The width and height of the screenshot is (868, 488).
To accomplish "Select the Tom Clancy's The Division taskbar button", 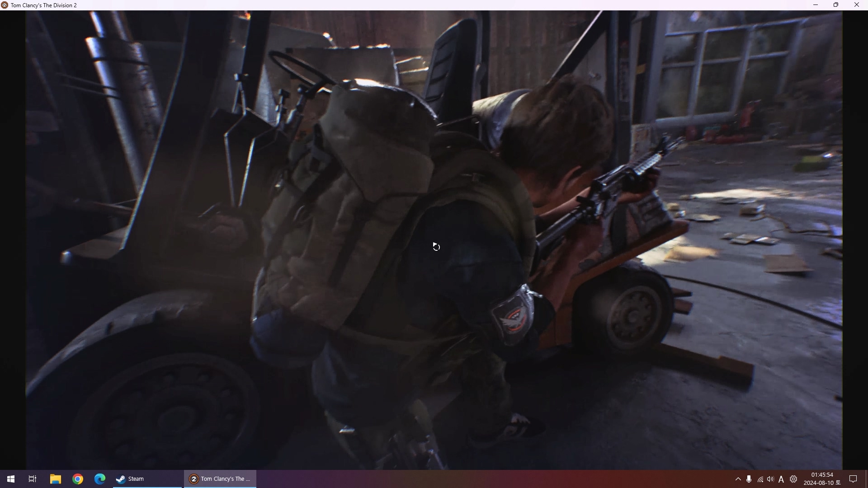I will pos(220,479).
